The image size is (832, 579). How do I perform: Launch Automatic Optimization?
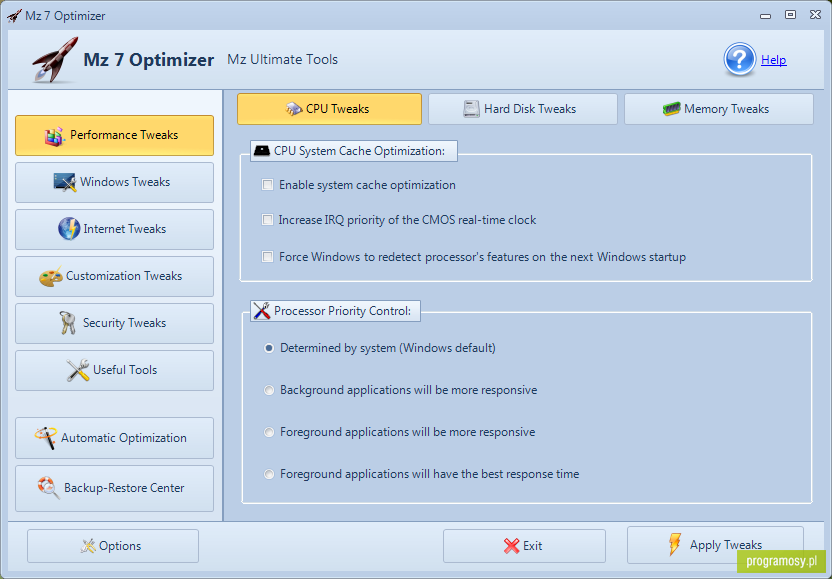115,438
